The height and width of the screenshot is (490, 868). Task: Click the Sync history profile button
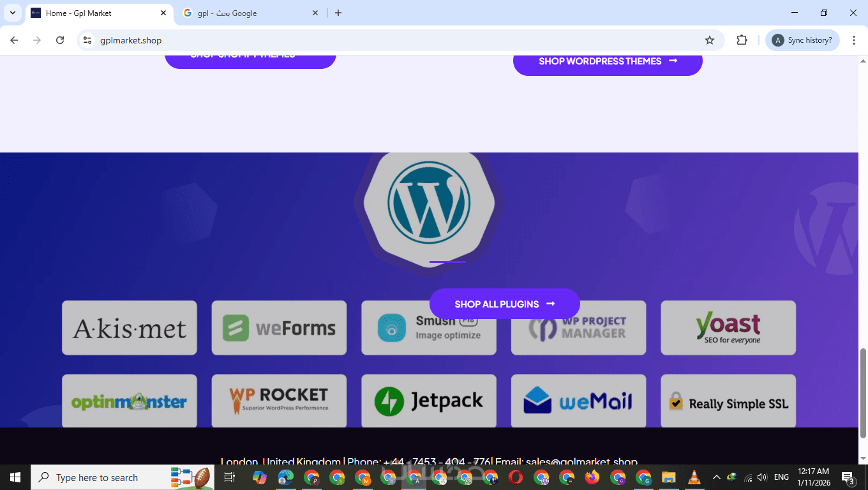(803, 40)
